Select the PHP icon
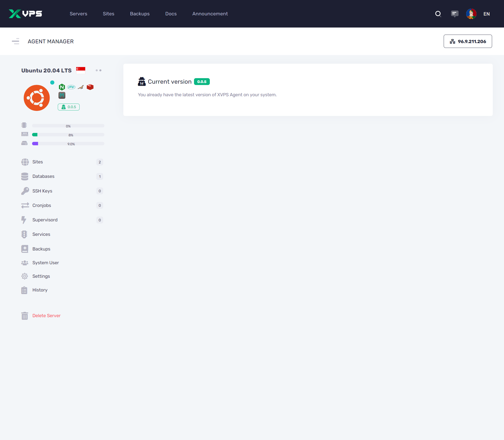The height and width of the screenshot is (440, 504). tap(72, 87)
